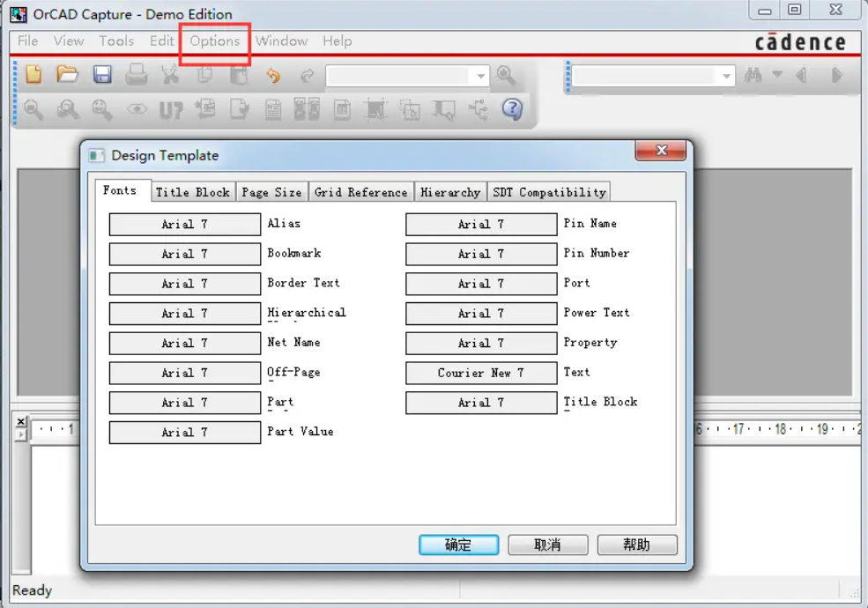This screenshot has height=608, width=868.
Task: Click the Copy icon in toolbar
Action: pyautogui.click(x=204, y=74)
